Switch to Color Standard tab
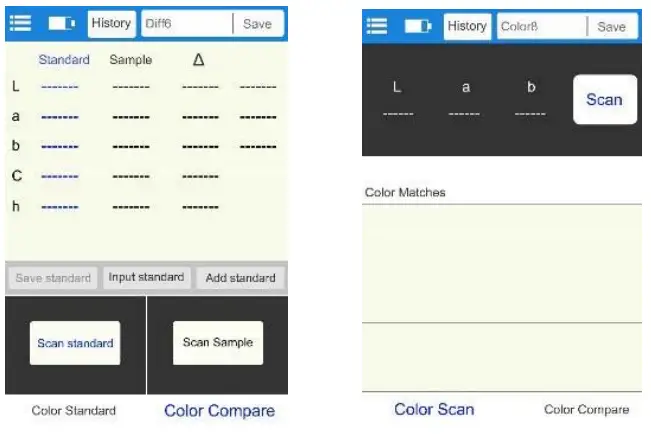 [74, 411]
